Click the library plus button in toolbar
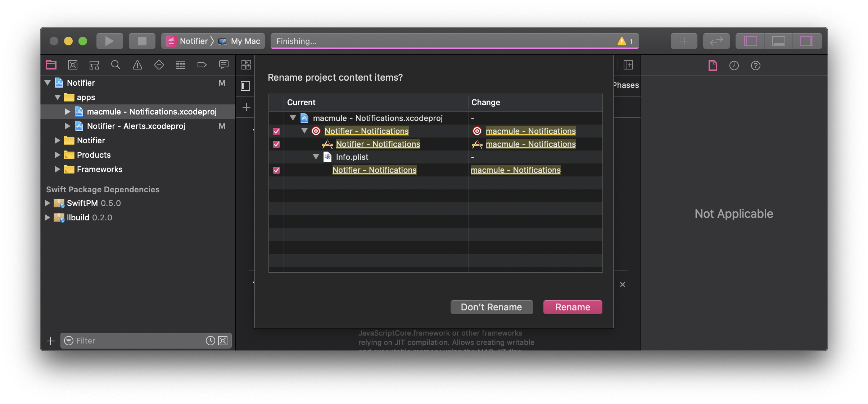 [x=684, y=41]
